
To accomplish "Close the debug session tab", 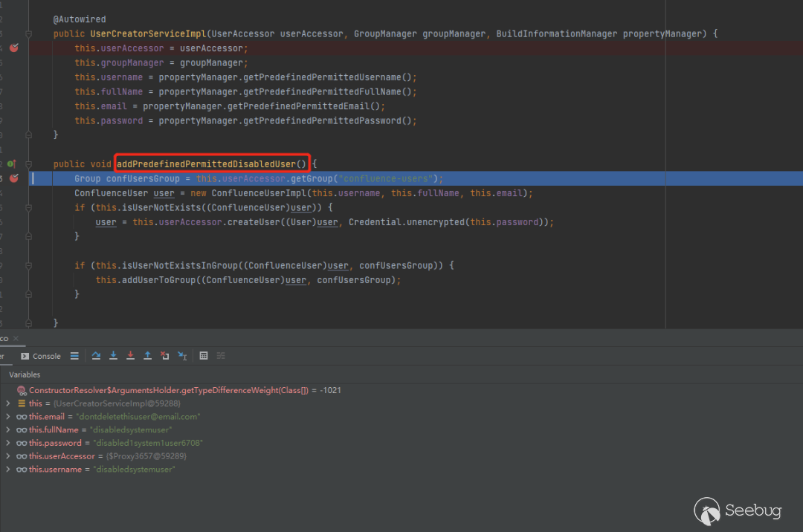I will click(x=16, y=339).
